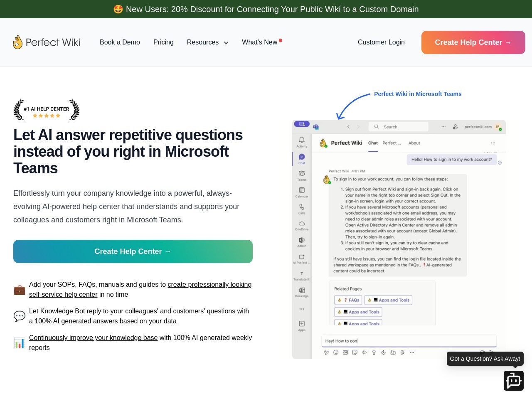
Task: Open settings ellipsis beside Teams search
Action: pyautogui.click(x=443, y=127)
